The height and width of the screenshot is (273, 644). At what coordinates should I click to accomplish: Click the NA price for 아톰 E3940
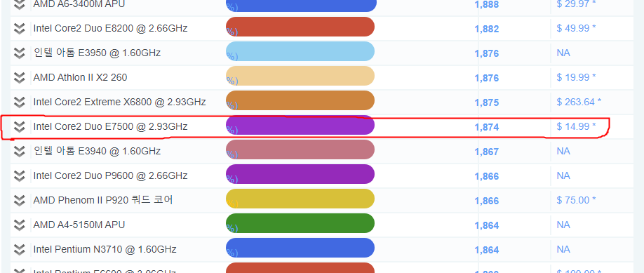pos(563,151)
